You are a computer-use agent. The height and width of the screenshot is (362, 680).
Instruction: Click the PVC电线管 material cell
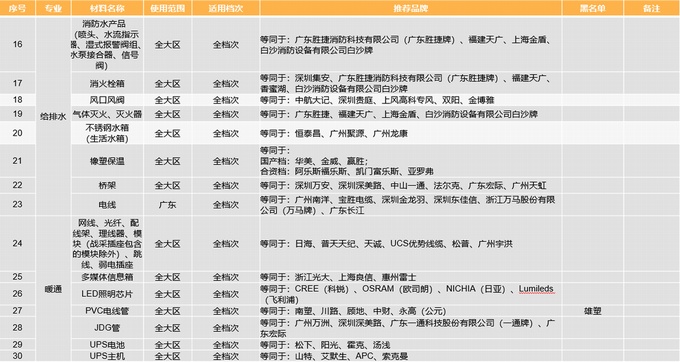(x=107, y=311)
